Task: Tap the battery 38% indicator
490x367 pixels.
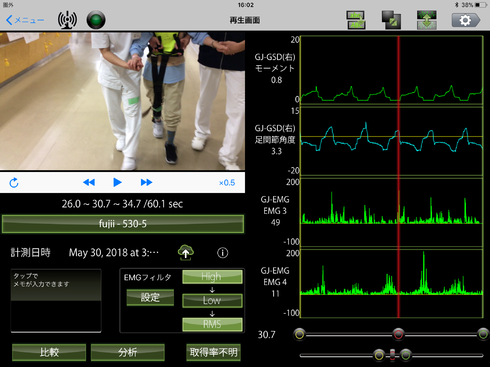Action: 474,5
